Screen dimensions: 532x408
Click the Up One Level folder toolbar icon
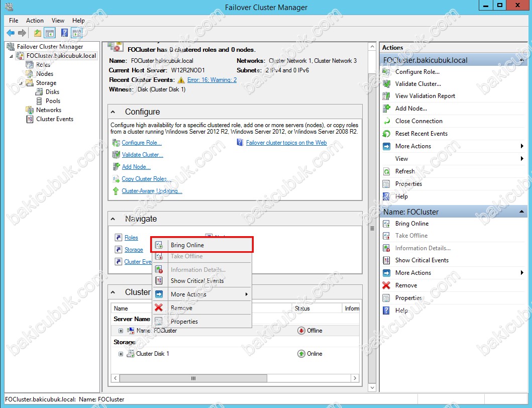tap(37, 33)
